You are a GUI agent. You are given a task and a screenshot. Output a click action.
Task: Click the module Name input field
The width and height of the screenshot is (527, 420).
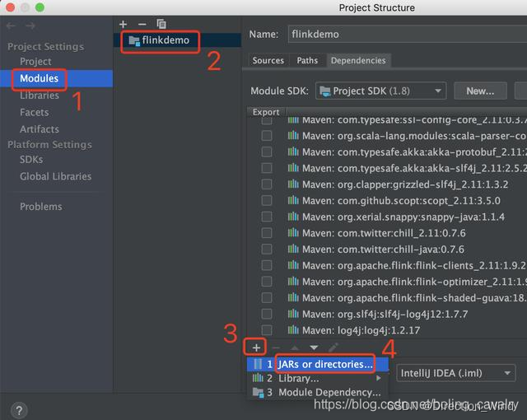point(408,34)
